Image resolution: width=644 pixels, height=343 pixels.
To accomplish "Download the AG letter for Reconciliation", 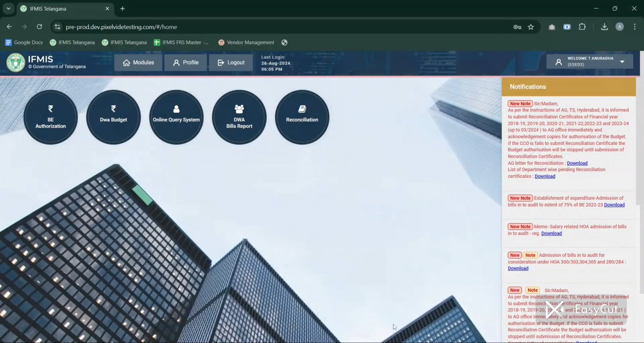I will pyautogui.click(x=577, y=163).
